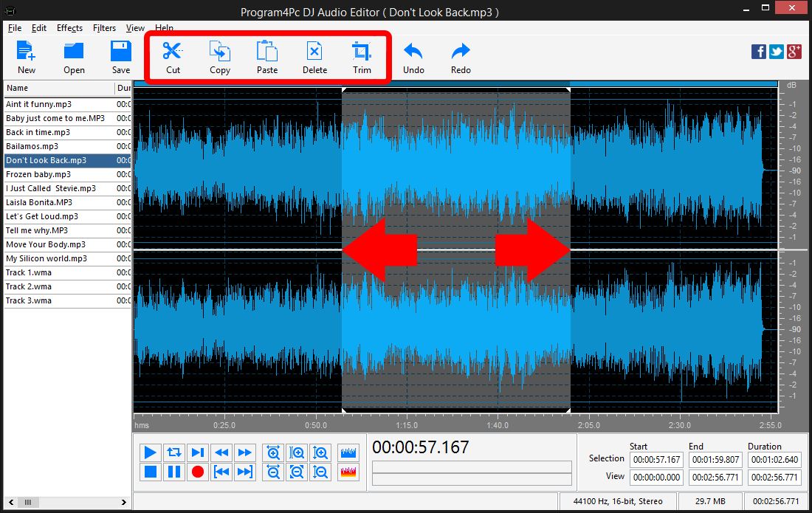Screen dimensions: 812x513
Task: Enable loop playback mode
Action: pyautogui.click(x=174, y=452)
